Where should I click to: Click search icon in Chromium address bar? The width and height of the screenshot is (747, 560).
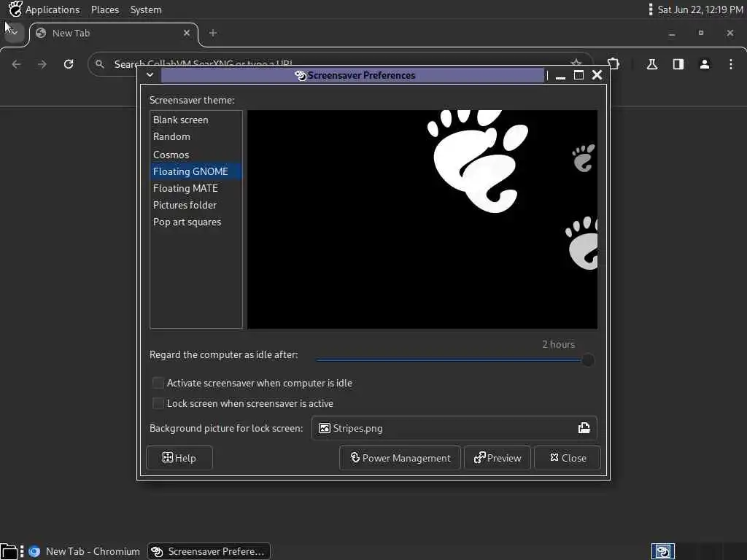point(99,64)
